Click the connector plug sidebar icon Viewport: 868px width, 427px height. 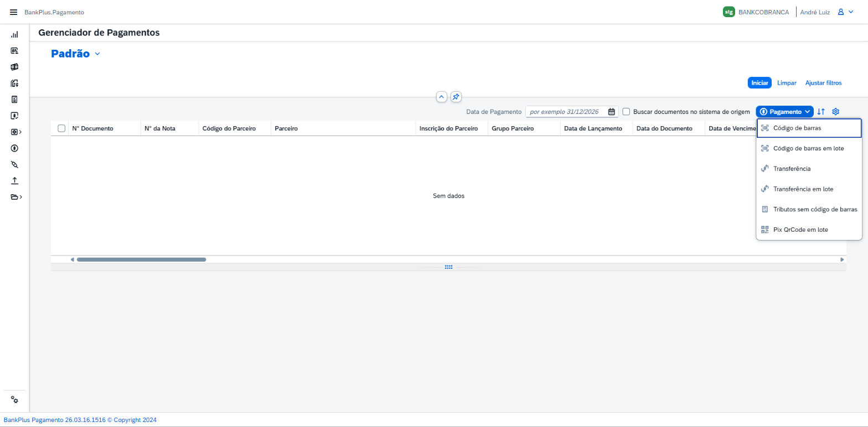click(x=14, y=165)
